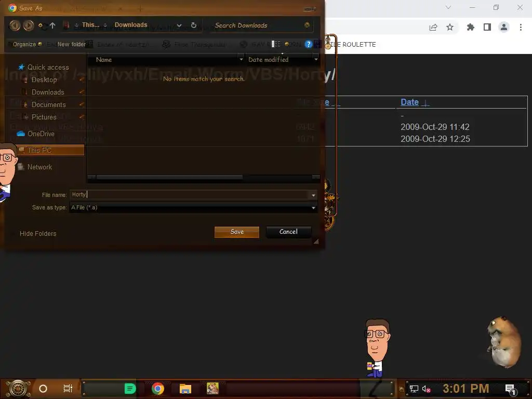Image resolution: width=532 pixels, height=399 pixels.
Task: Click the search icon in Search Downloads
Action: click(307, 25)
